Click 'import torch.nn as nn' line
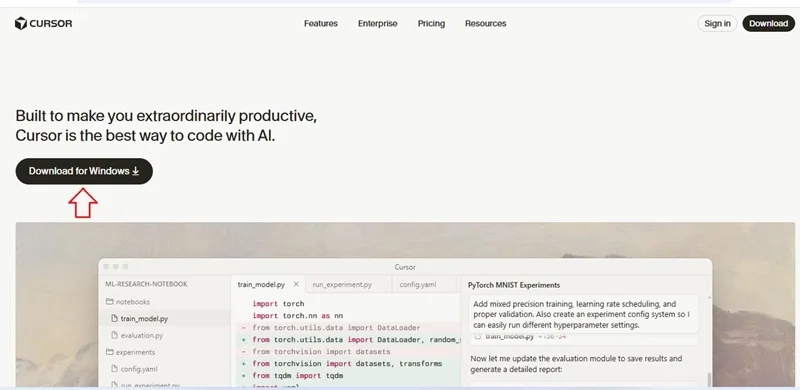Image resolution: width=800 pixels, height=390 pixels. pos(297,316)
